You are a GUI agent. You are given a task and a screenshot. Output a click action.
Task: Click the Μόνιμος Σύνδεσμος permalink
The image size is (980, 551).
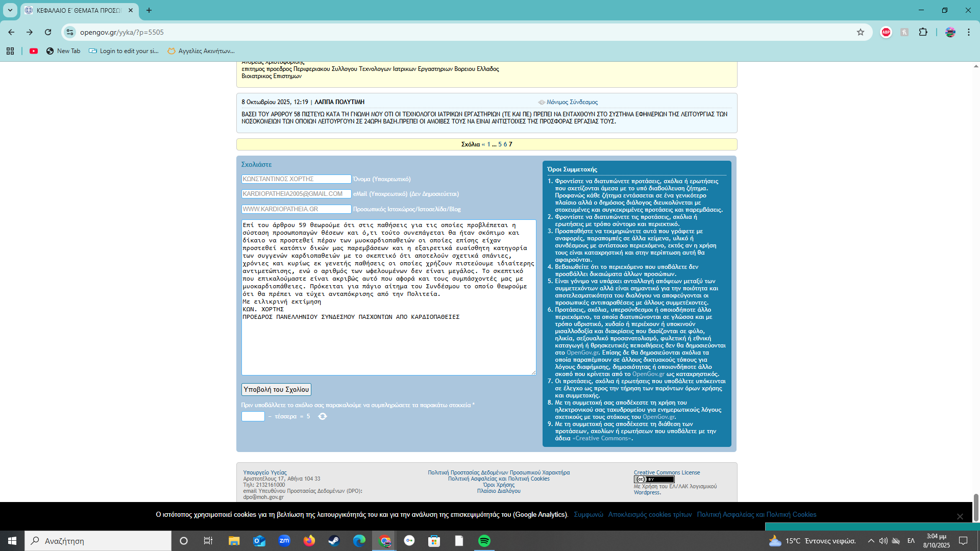(572, 102)
